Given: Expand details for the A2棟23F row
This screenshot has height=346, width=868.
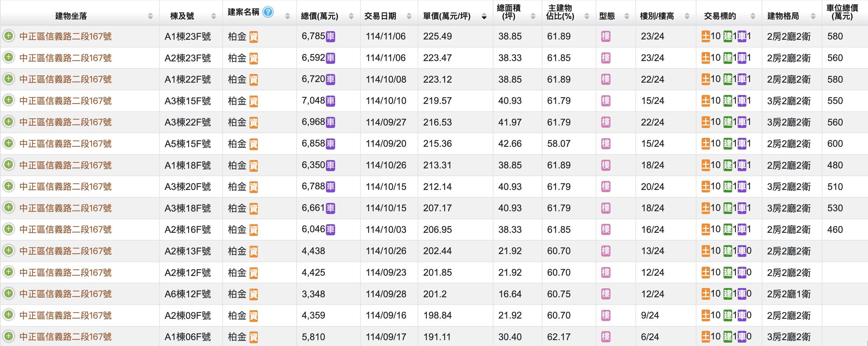Looking at the screenshot, I should click(8, 57).
